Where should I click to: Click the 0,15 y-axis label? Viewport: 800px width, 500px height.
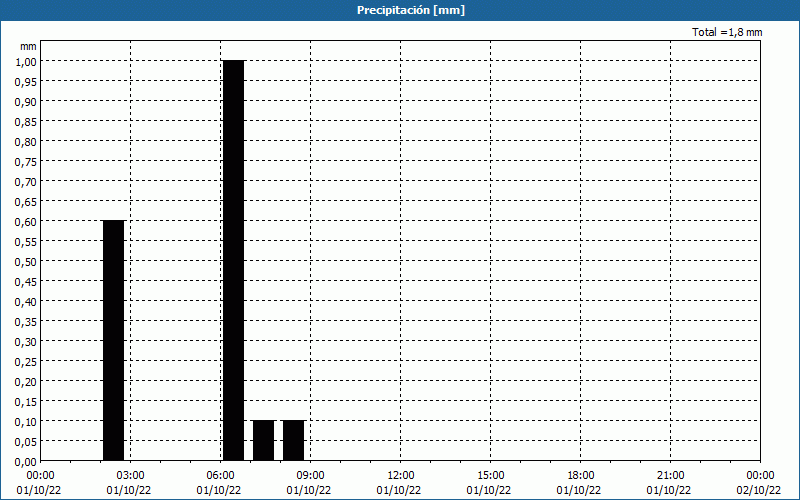pyautogui.click(x=26, y=402)
